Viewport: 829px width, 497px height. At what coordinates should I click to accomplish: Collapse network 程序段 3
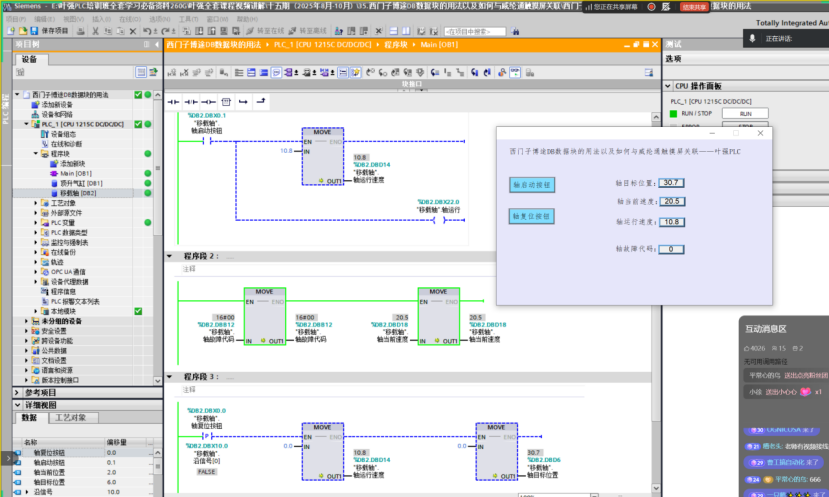[x=170, y=377]
